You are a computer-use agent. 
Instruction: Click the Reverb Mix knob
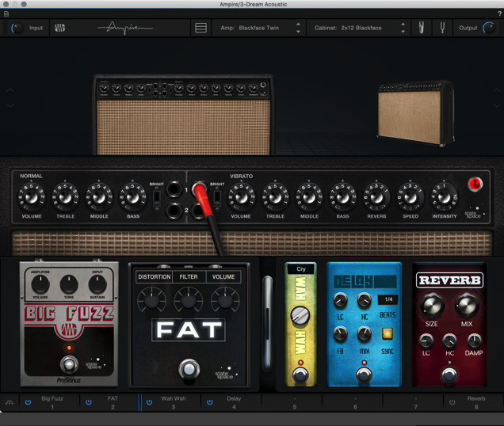point(467,305)
